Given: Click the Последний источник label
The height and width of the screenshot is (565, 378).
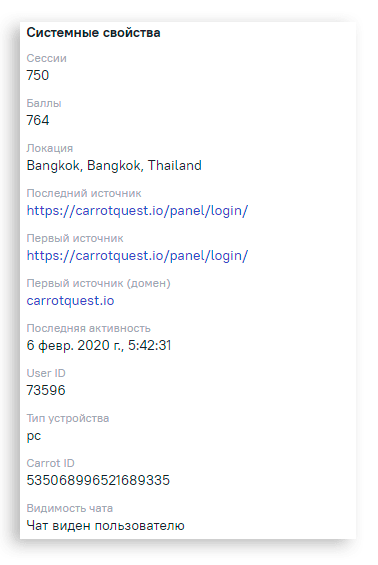Looking at the screenshot, I should [x=84, y=193].
